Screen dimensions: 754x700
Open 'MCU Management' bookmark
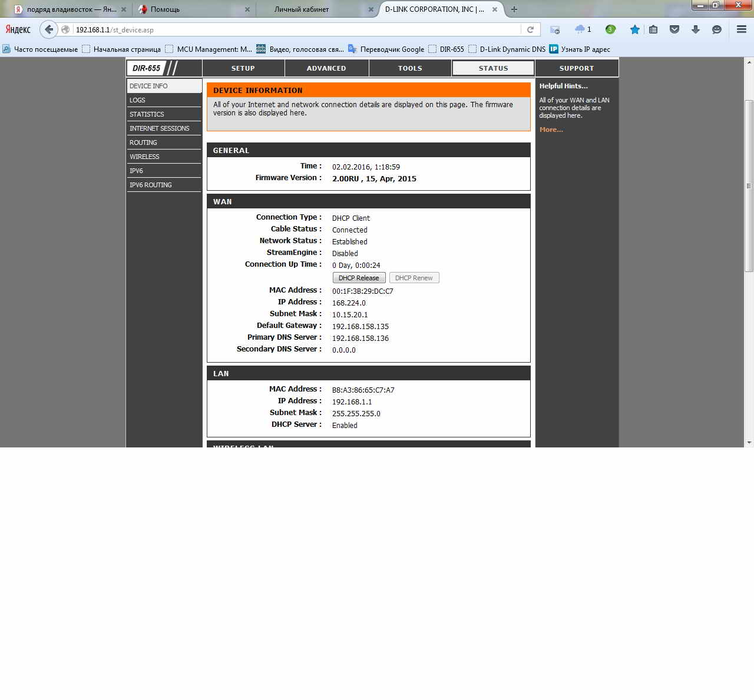coord(209,49)
